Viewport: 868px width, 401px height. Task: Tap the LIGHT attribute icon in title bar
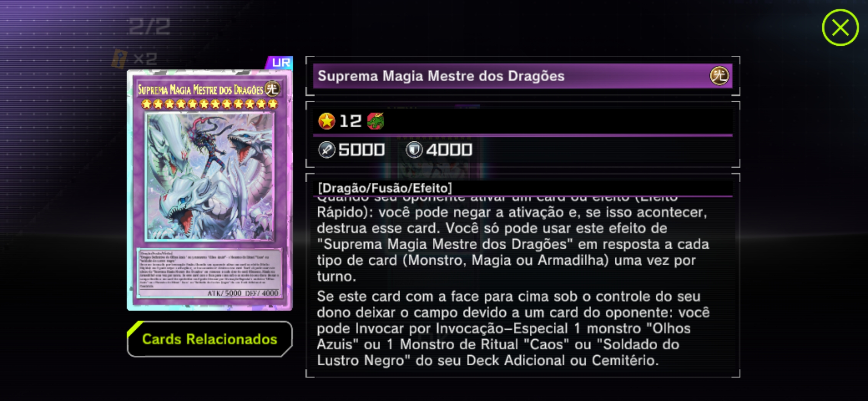719,76
